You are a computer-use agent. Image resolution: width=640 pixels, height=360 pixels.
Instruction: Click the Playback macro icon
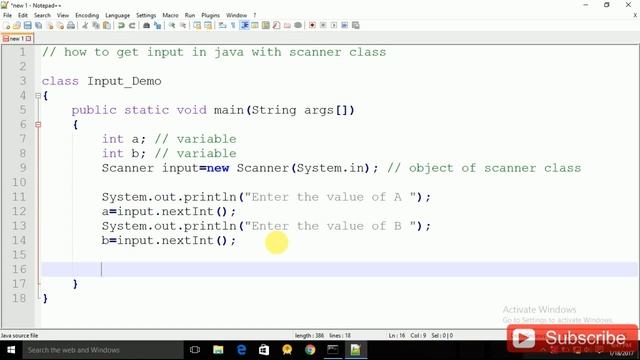pos(334,25)
